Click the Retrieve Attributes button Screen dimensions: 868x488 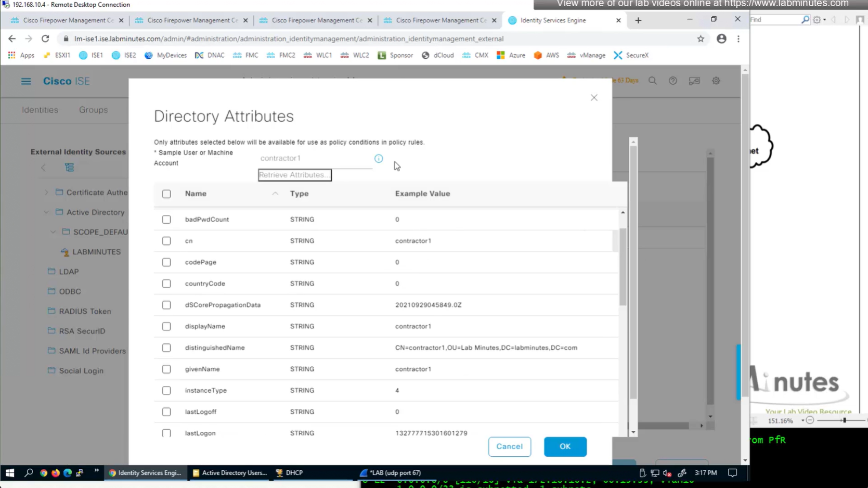[x=294, y=175]
